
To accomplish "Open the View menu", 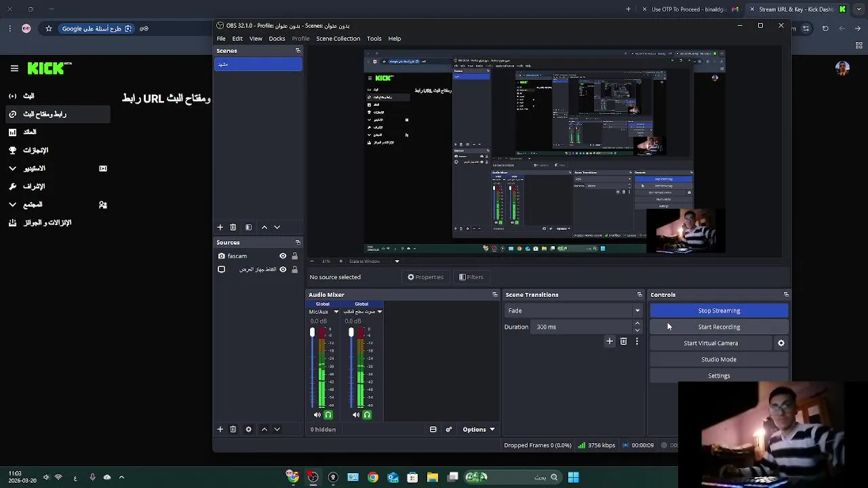I will [x=256, y=39].
